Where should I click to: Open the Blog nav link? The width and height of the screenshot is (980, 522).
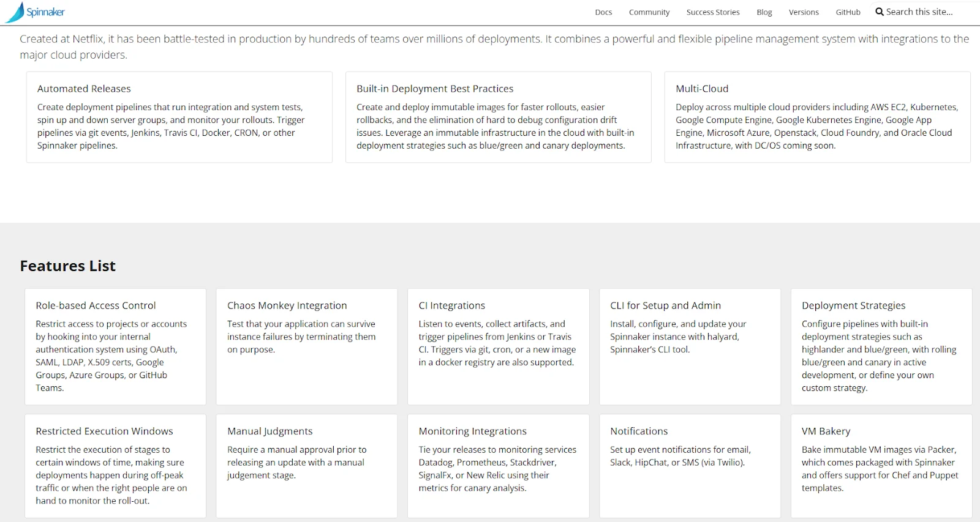[764, 12]
